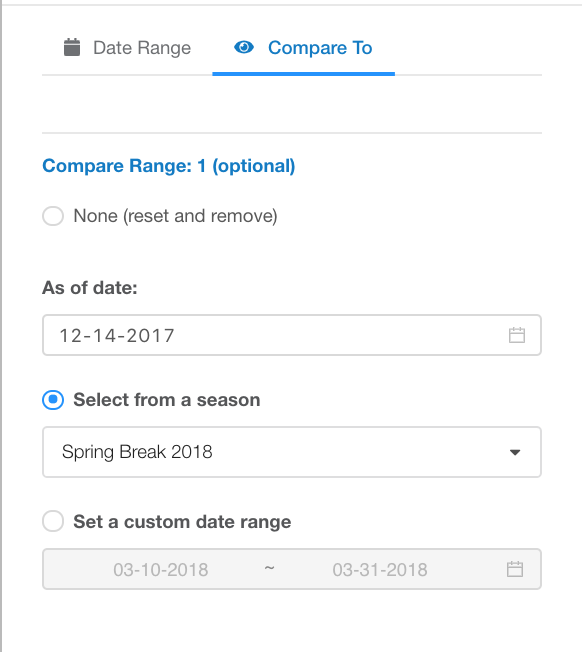
Task: Open calendar picker in As of date field
Action: click(517, 335)
